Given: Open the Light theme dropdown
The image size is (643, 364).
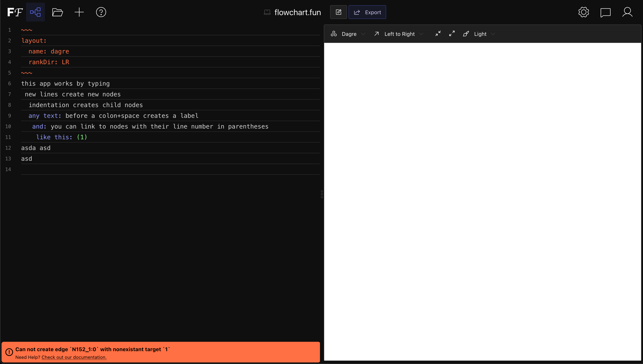Looking at the screenshot, I should (x=481, y=34).
